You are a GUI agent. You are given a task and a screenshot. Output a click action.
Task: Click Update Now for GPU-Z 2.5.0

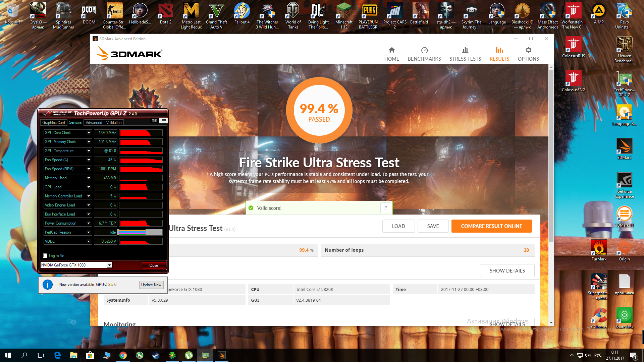151,285
